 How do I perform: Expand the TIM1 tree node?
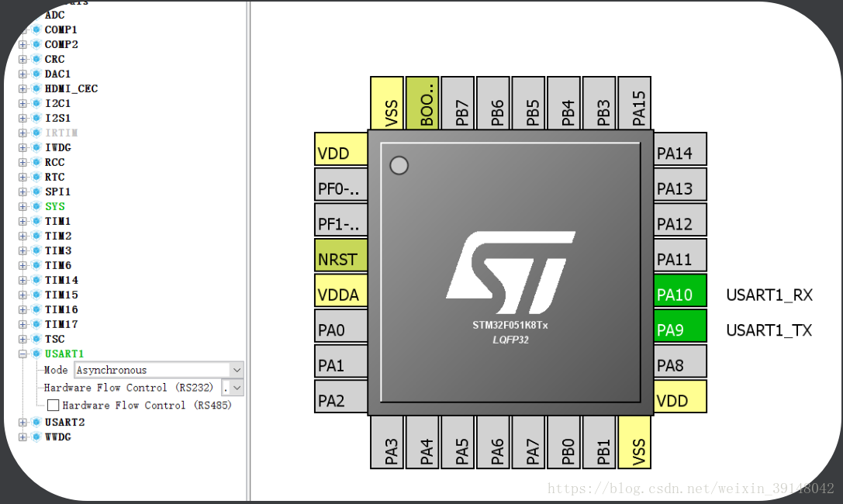[22, 222]
